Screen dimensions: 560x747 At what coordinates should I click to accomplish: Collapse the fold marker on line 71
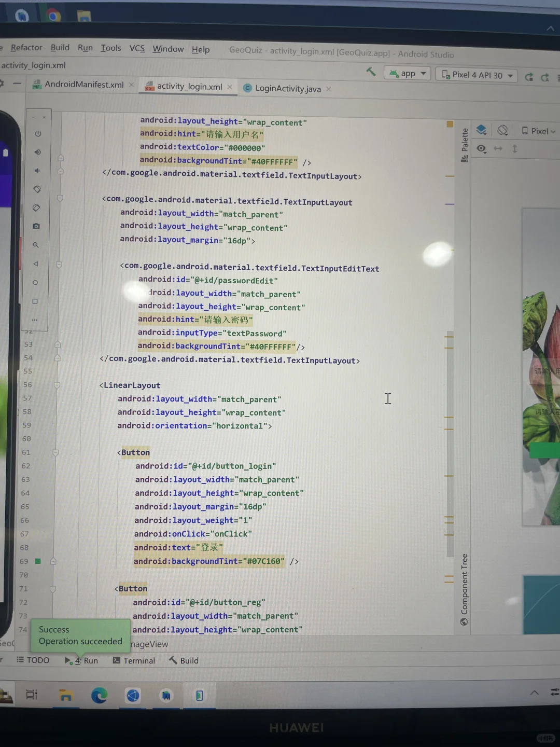[x=52, y=589]
